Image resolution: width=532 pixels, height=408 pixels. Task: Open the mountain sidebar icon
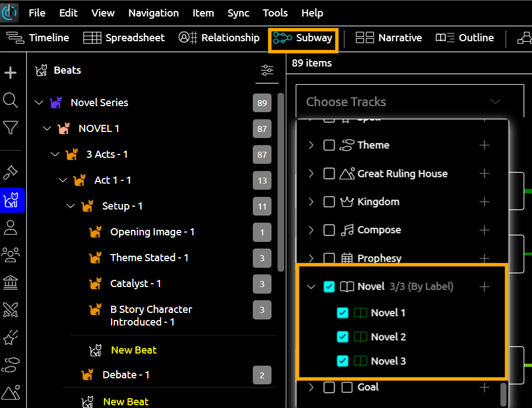[x=10, y=393]
